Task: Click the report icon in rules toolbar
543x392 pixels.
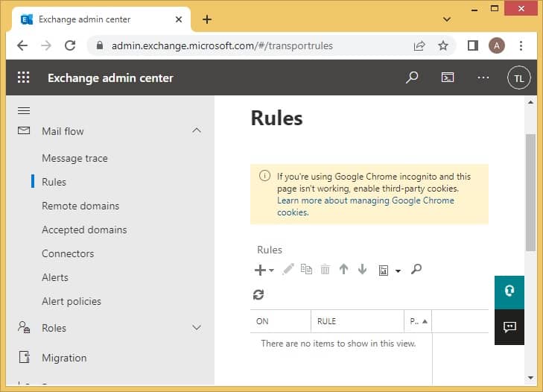Action: tap(384, 271)
